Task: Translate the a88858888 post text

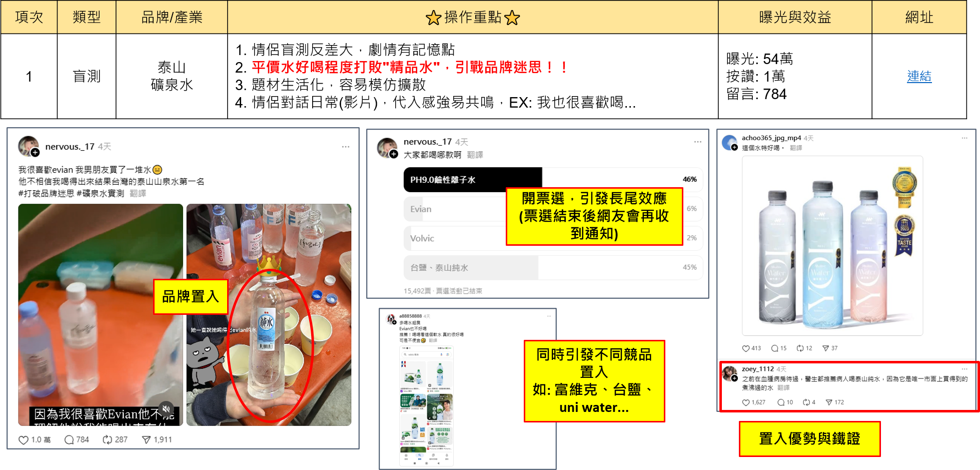Action: (433, 340)
